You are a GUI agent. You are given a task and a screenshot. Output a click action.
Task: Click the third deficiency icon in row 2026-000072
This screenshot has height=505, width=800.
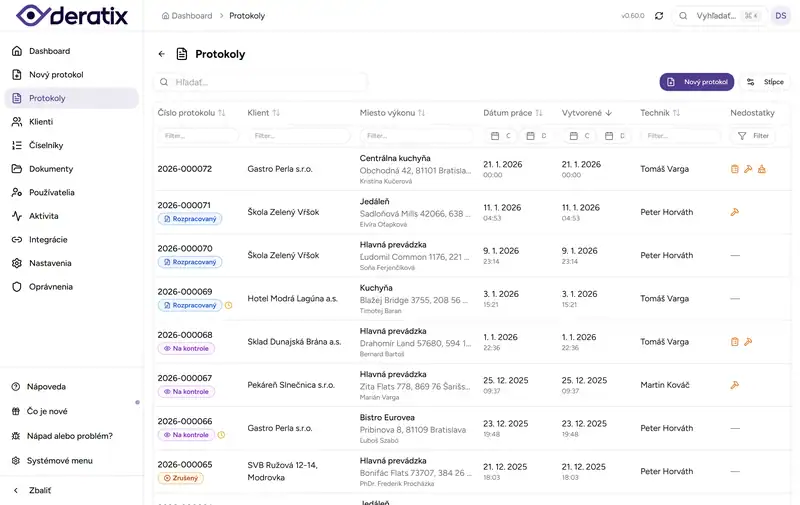tap(761, 169)
